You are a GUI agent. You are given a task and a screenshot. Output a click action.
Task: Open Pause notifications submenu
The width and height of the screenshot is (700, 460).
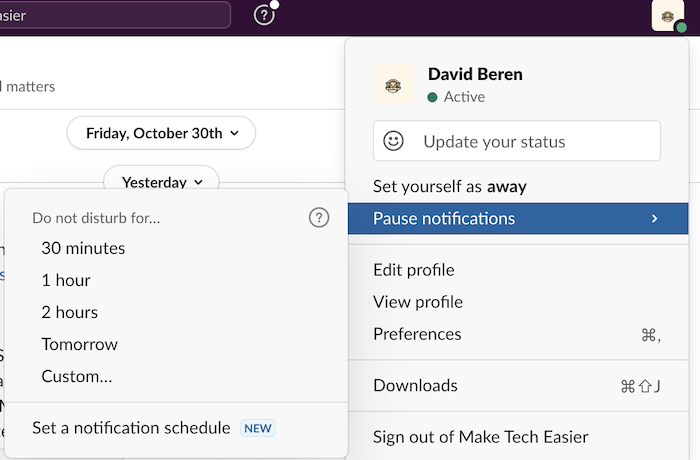(518, 218)
